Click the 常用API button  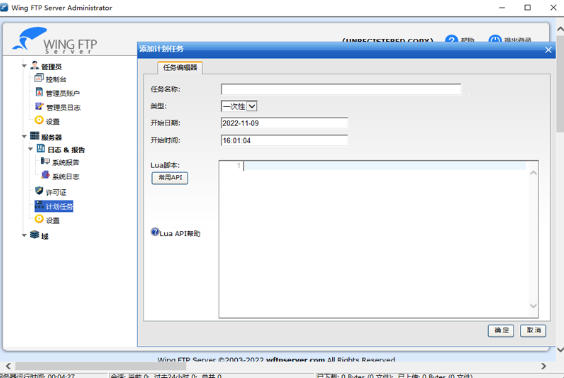170,178
